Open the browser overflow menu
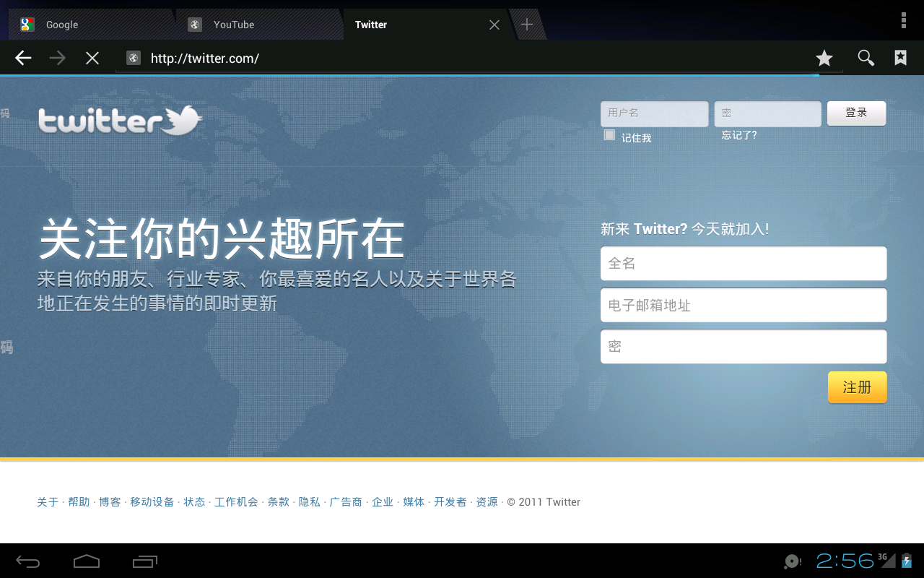The width and height of the screenshot is (924, 578). tap(903, 20)
